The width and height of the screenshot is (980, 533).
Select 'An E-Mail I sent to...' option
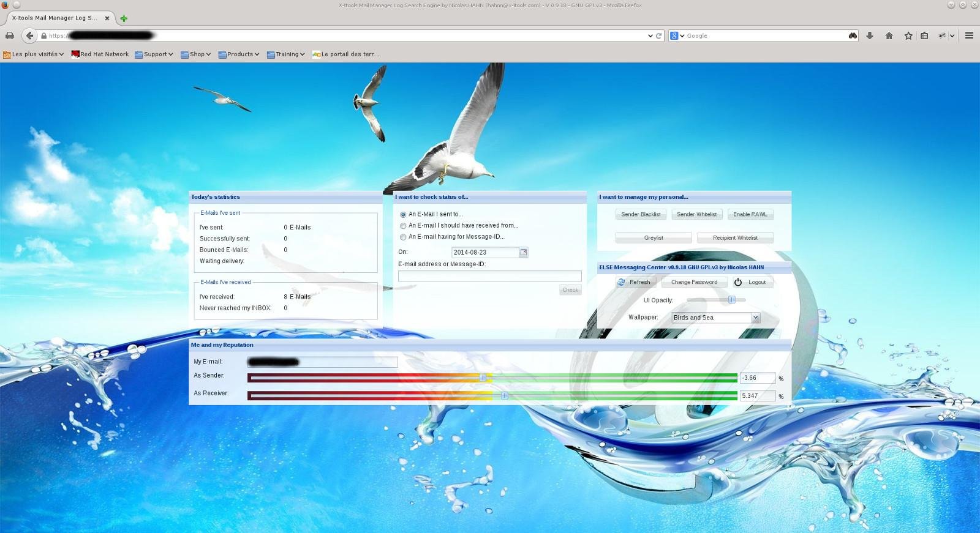[403, 215]
